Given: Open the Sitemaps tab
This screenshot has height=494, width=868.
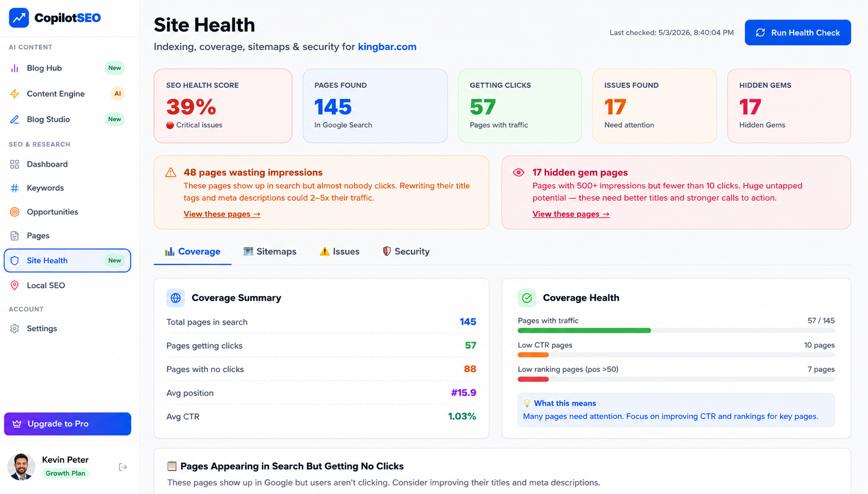Looking at the screenshot, I should [x=270, y=252].
